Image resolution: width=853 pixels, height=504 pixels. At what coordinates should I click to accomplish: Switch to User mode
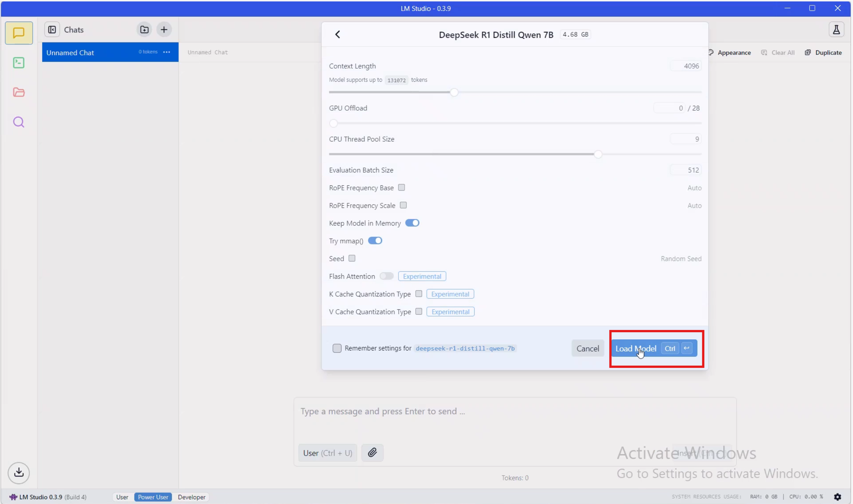122,497
